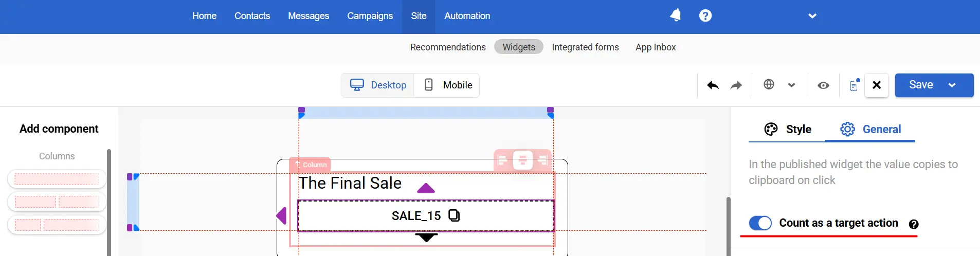The image size is (980, 256).
Task: Switch to Mobile view
Action: (x=447, y=85)
